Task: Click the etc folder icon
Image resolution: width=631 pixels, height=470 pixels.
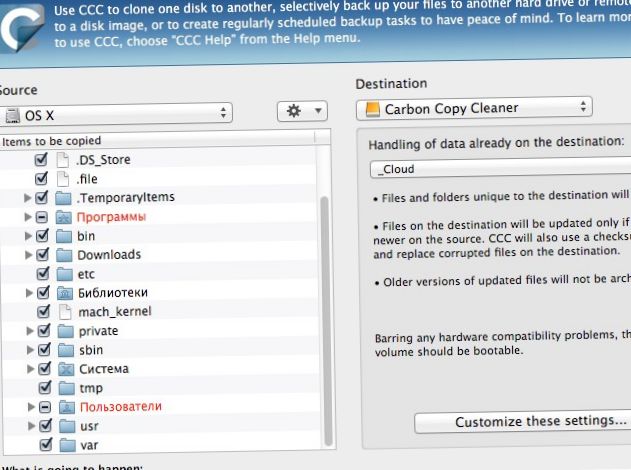Action: 64,274
